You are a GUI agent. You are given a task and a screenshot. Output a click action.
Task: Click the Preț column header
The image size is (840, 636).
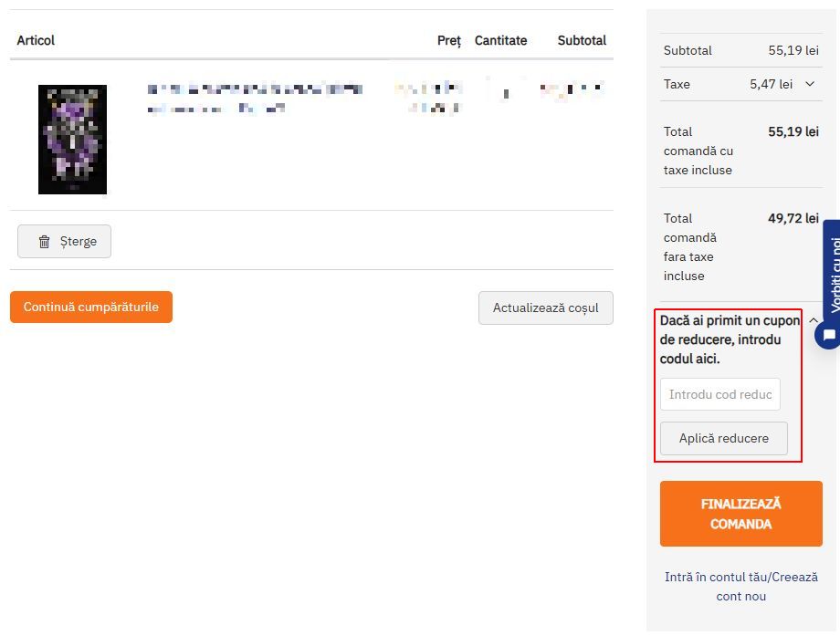449,41
